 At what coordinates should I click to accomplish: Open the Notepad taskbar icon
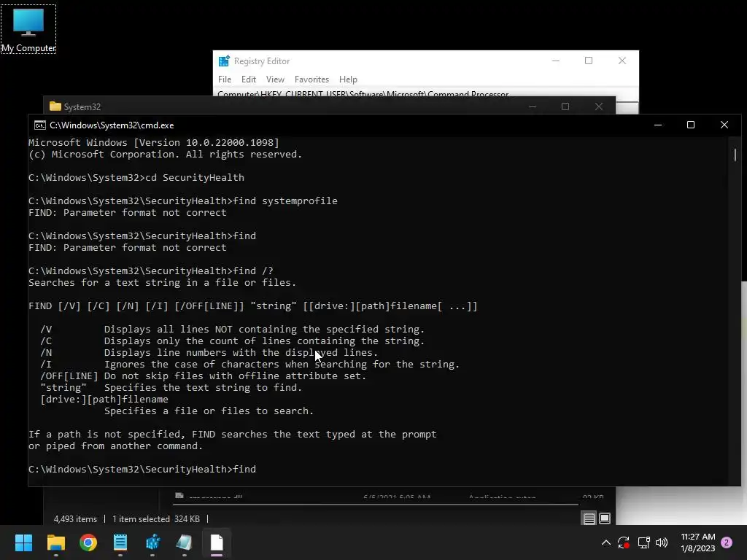coord(120,542)
